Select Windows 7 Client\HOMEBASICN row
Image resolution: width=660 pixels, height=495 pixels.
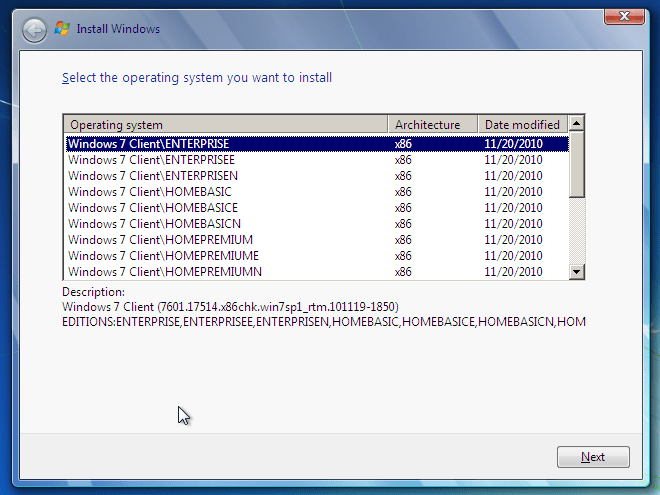point(317,224)
